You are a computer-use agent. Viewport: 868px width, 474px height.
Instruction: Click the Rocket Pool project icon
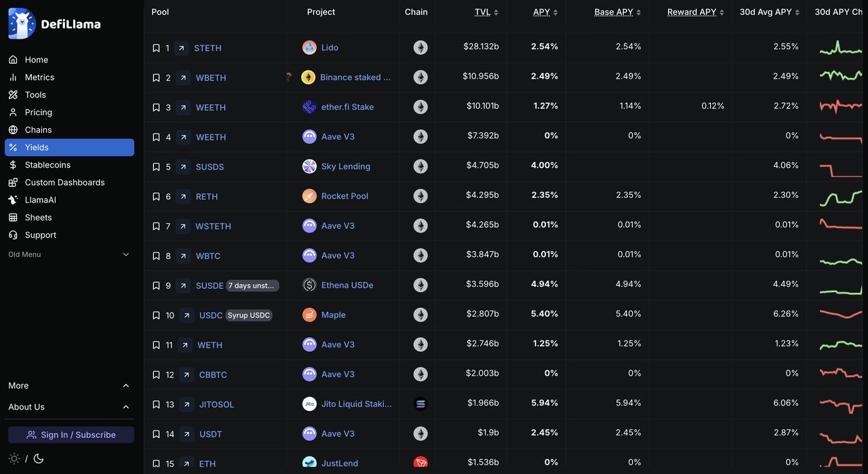[309, 196]
